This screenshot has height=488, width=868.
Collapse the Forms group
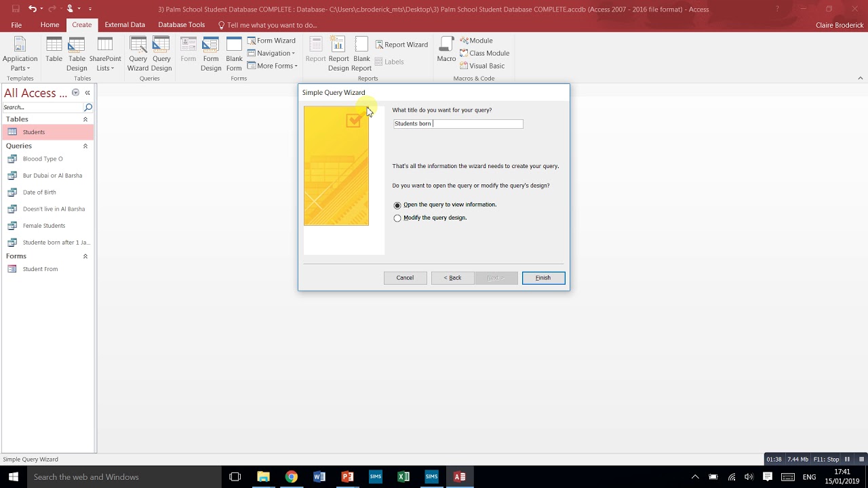click(85, 256)
